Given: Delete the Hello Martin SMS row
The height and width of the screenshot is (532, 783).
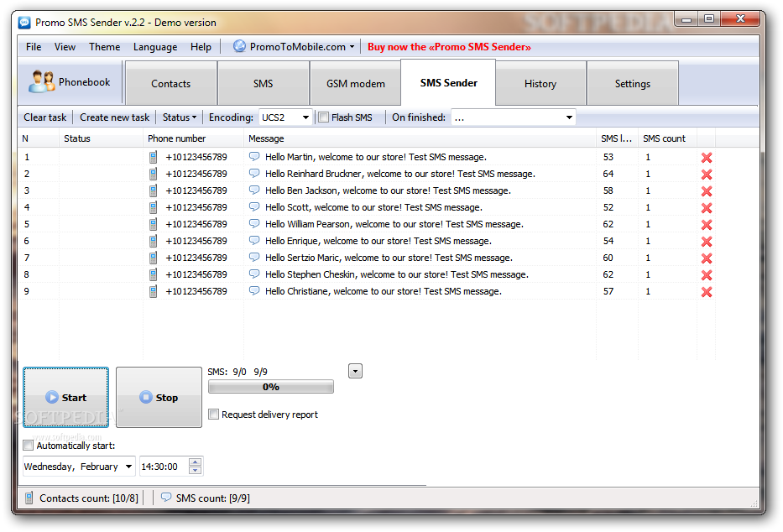Looking at the screenshot, I should (x=706, y=158).
